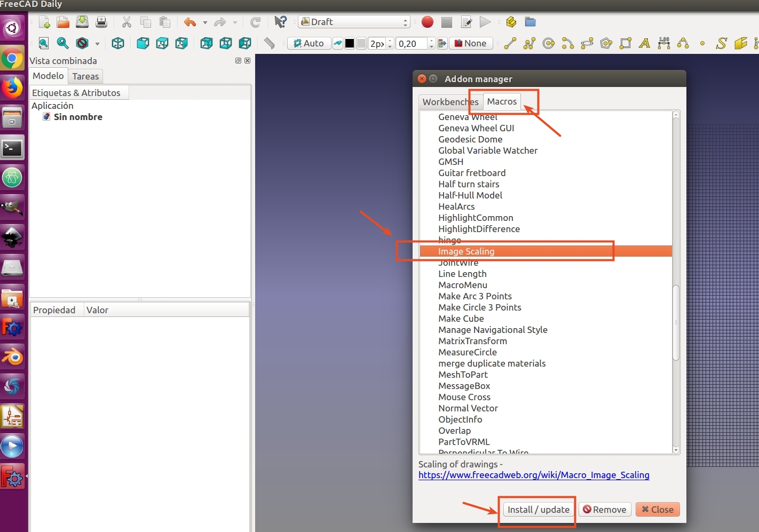Select the Draft Text tool
The height and width of the screenshot is (532, 759).
(x=645, y=43)
